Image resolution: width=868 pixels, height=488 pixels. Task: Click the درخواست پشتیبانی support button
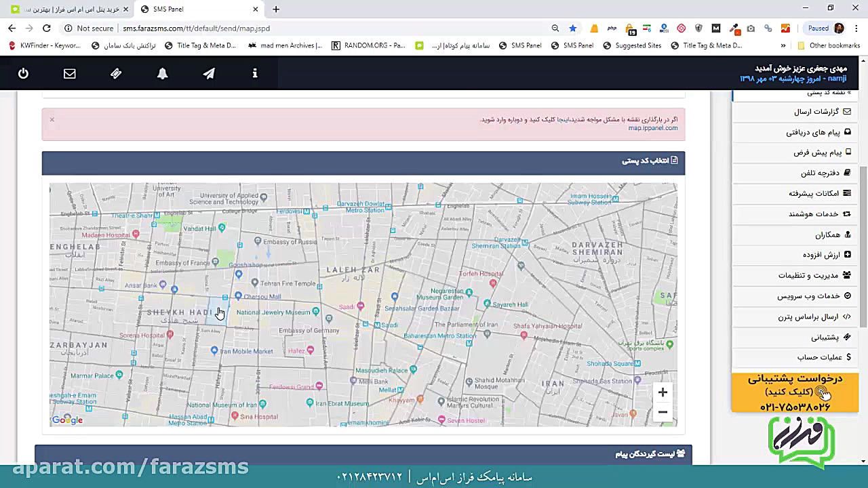tap(795, 392)
